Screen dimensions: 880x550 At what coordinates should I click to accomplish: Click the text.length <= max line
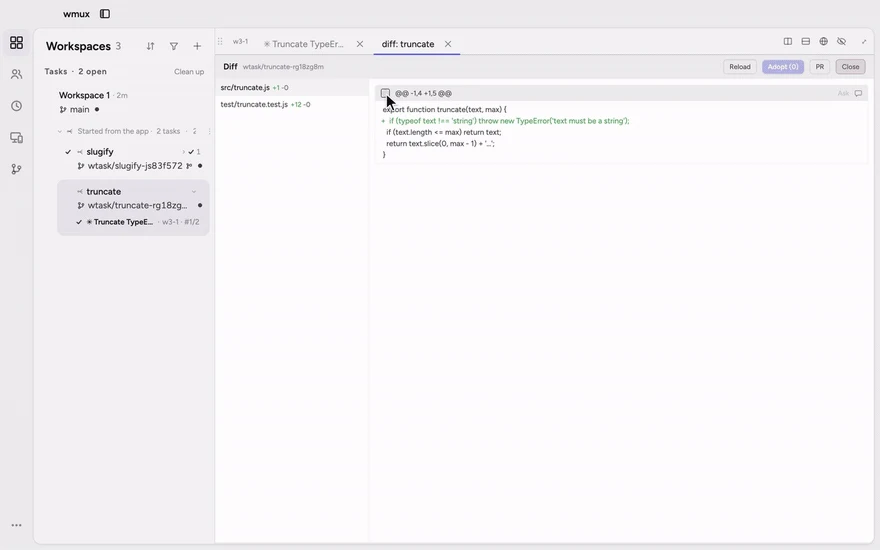(443, 132)
